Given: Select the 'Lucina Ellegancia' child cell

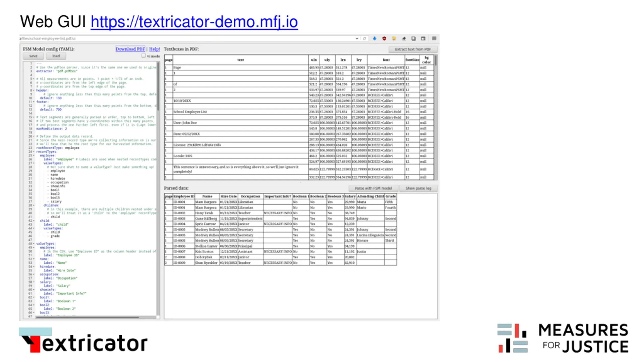Looking at the screenshot, I should [370, 235].
